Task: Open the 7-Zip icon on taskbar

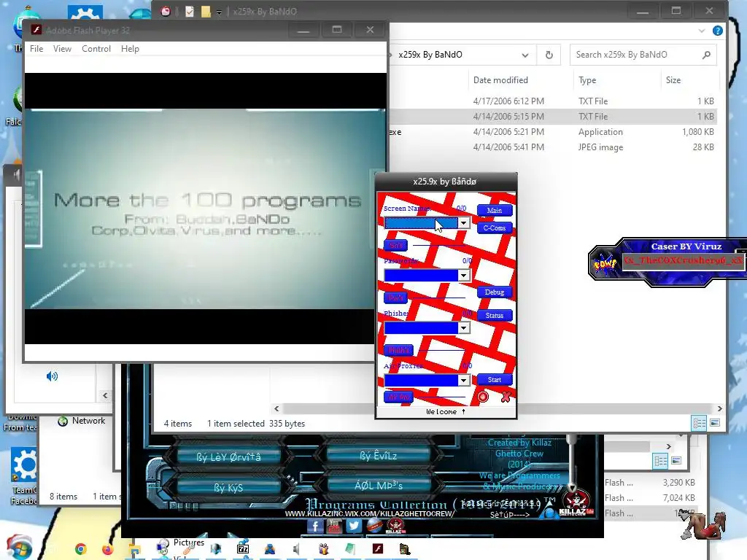Action: [243, 549]
